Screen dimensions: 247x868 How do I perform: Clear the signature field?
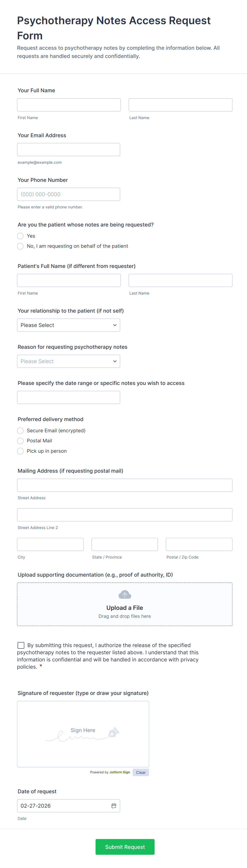(x=141, y=772)
